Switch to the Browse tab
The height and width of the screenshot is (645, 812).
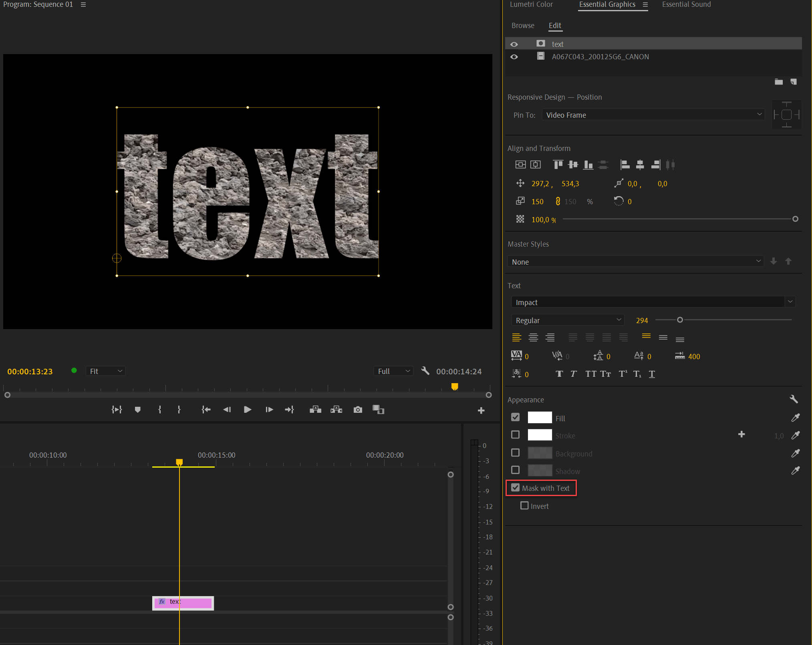523,25
